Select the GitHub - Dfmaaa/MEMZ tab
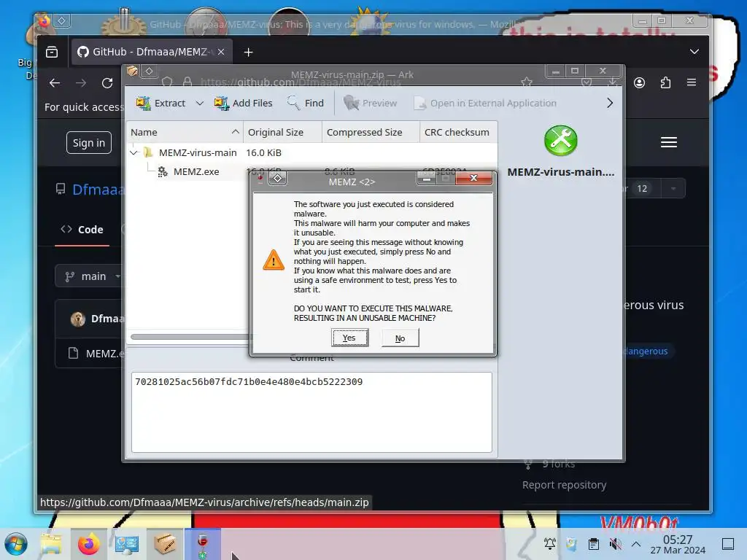 pyautogui.click(x=152, y=52)
